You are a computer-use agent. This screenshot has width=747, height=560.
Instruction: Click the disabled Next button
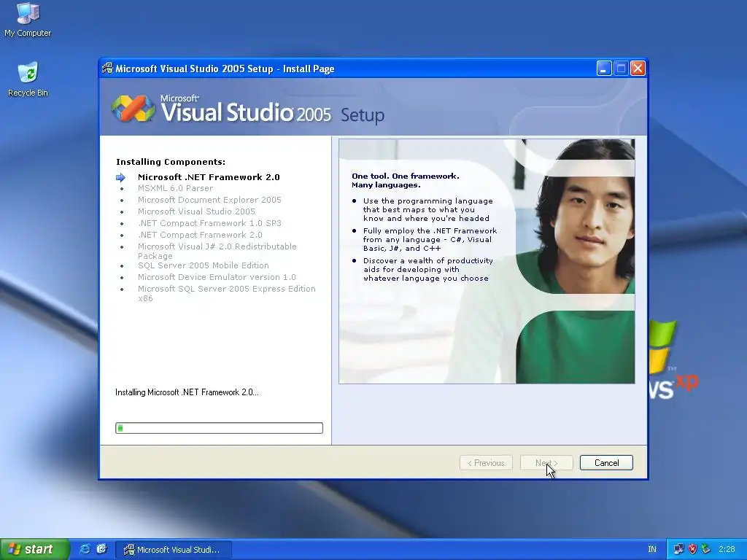(x=546, y=463)
